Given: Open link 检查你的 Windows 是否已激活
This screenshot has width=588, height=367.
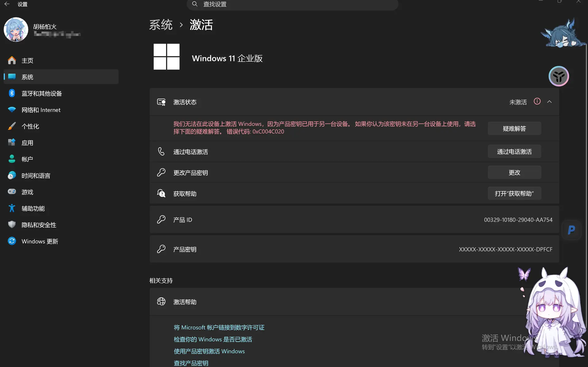Looking at the screenshot, I should 213,339.
